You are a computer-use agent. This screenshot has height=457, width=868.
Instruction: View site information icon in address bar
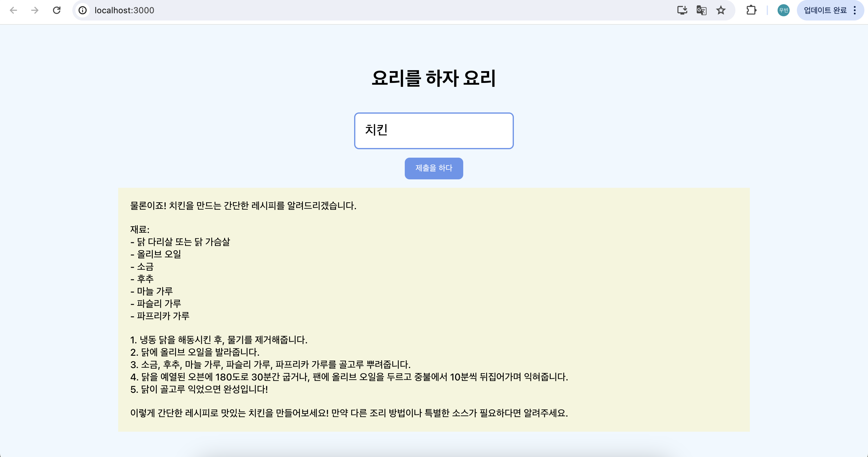(x=83, y=10)
